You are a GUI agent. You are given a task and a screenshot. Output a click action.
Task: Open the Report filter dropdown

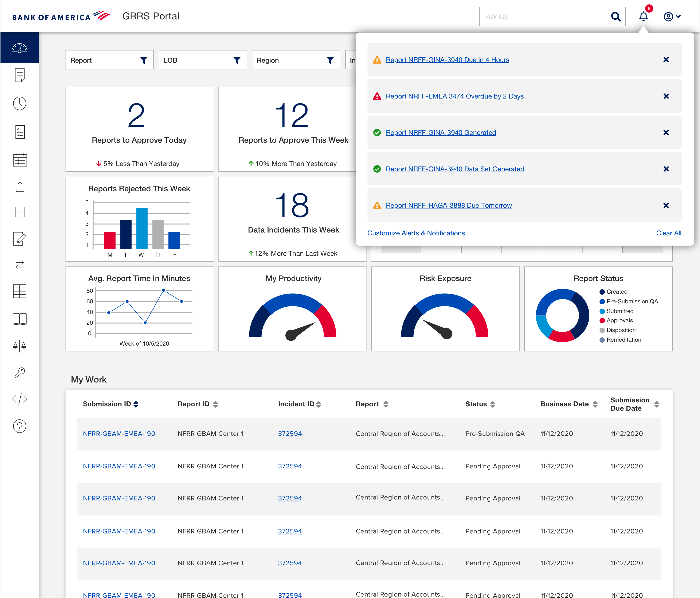(x=109, y=60)
